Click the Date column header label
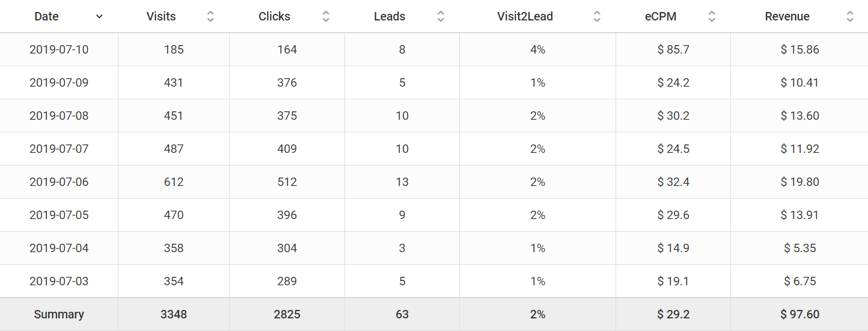868x331 pixels. pyautogui.click(x=46, y=17)
